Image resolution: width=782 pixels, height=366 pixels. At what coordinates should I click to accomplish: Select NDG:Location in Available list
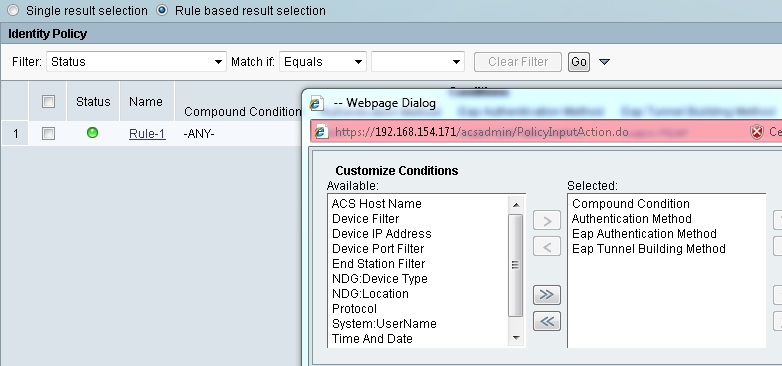point(370,293)
